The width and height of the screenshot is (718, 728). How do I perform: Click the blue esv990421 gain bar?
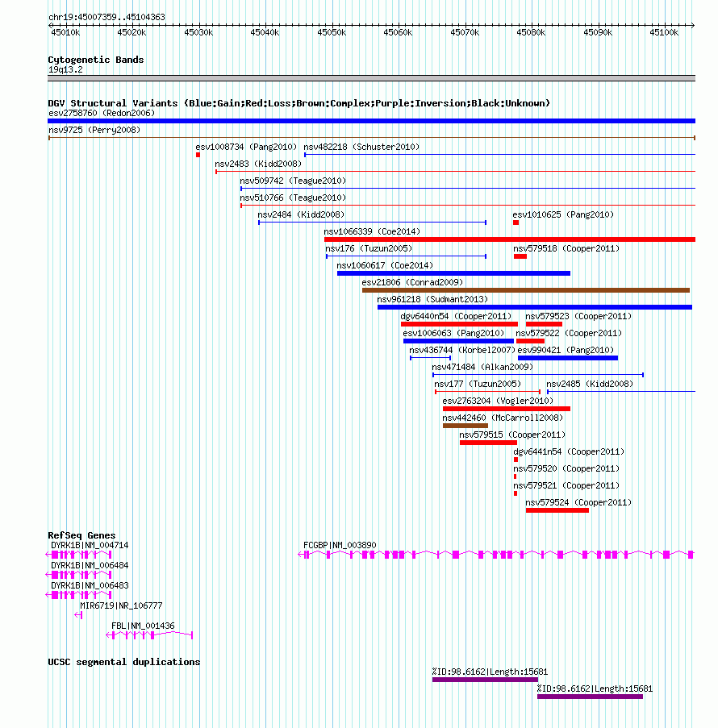[x=568, y=358]
